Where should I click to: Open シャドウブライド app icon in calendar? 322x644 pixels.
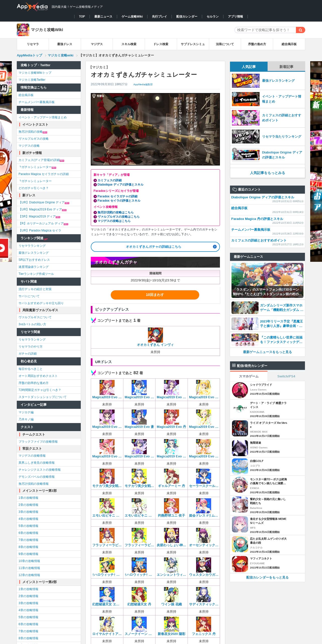(240, 390)
